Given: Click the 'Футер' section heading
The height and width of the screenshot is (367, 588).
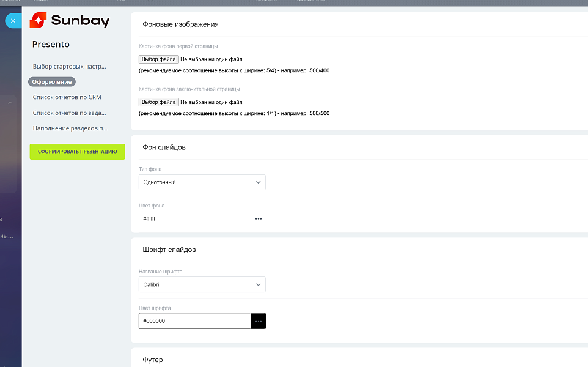Looking at the screenshot, I should point(153,360).
